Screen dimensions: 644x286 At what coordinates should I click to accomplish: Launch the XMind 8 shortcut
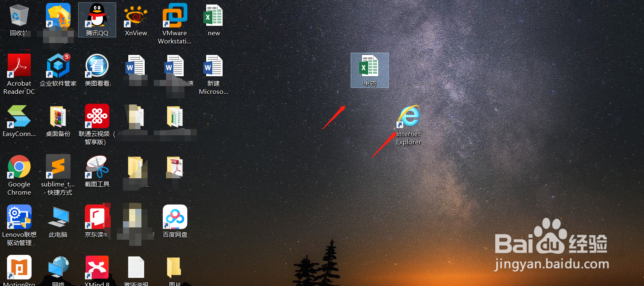(97, 270)
